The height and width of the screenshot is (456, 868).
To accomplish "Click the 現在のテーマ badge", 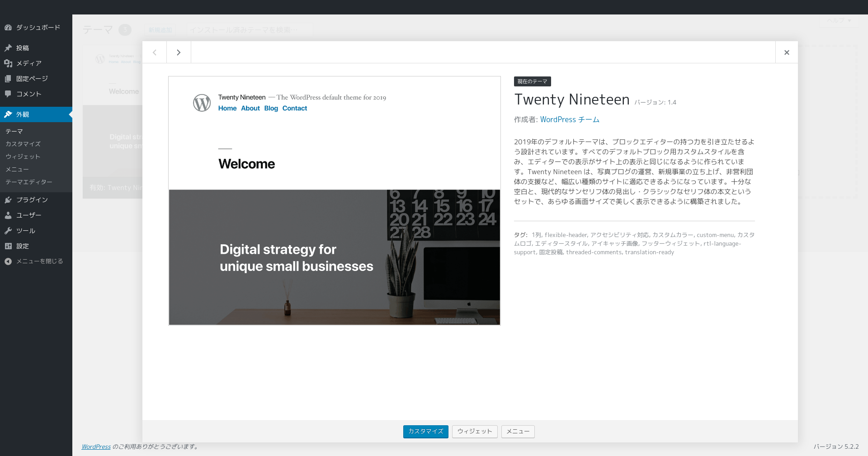I will 533,81.
